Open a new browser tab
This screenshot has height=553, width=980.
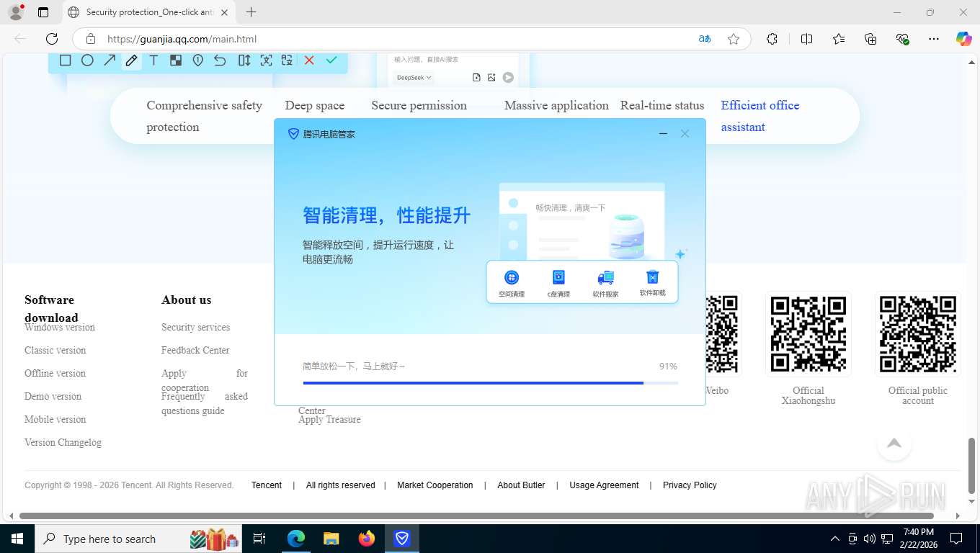(251, 12)
